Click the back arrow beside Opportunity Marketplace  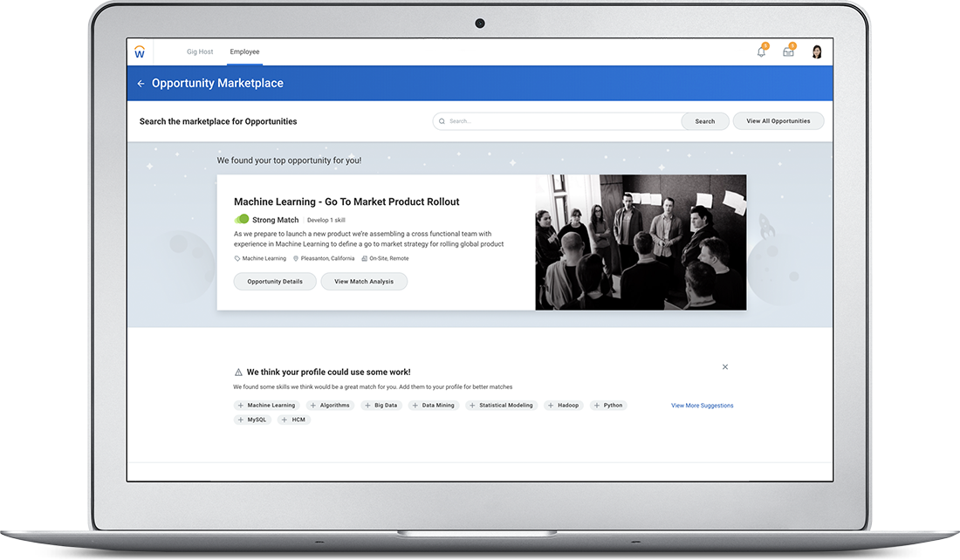pyautogui.click(x=141, y=84)
